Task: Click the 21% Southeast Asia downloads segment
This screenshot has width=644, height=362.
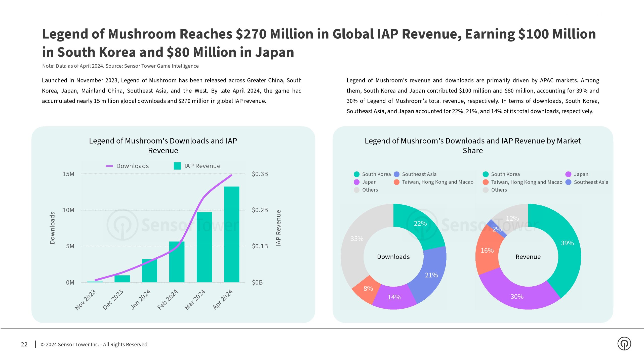Action: (431, 275)
